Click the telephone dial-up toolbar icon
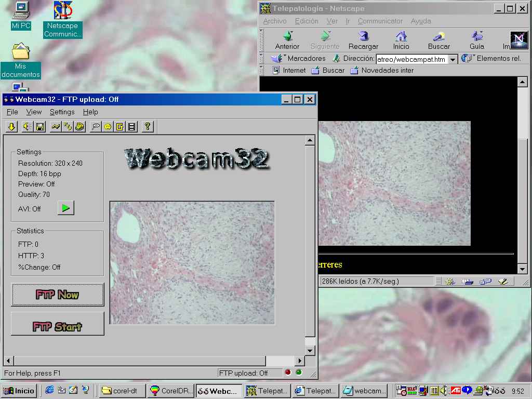Viewport: 532px width, 399px height. pyautogui.click(x=79, y=126)
